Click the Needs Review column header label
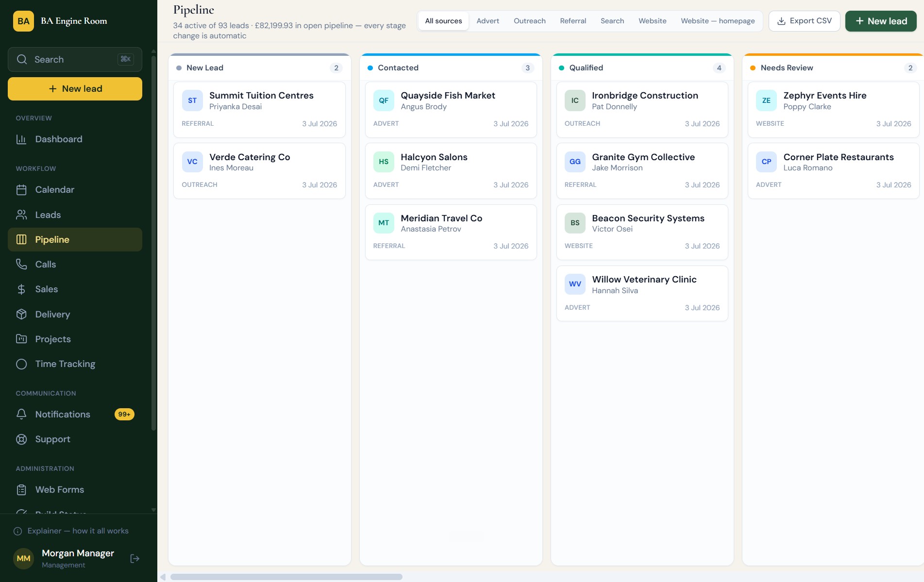Screen dimensions: 924x582 pos(787,68)
